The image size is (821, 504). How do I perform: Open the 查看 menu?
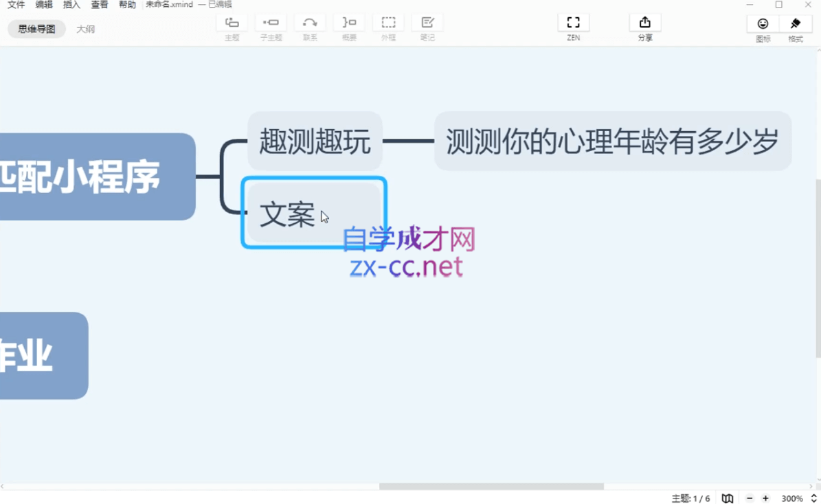point(100,5)
